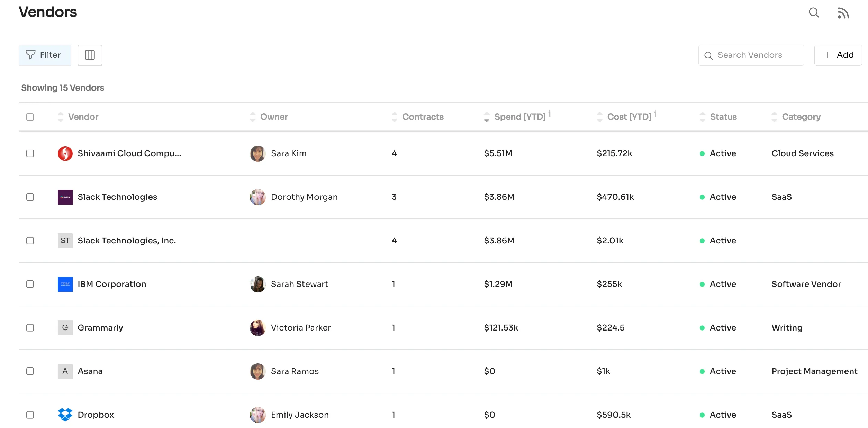The height and width of the screenshot is (428, 868).
Task: Click the $590.5k cost value
Action: coord(614,415)
